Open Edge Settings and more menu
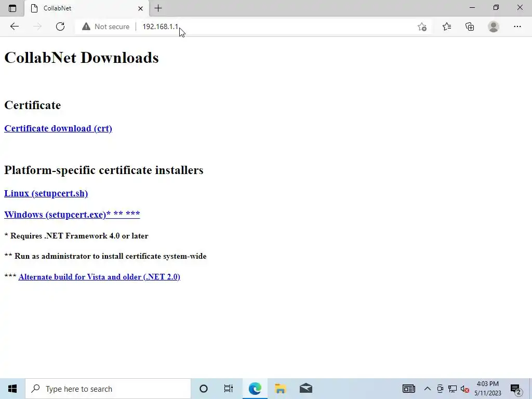Viewport: 532px width, 399px height. (x=517, y=26)
